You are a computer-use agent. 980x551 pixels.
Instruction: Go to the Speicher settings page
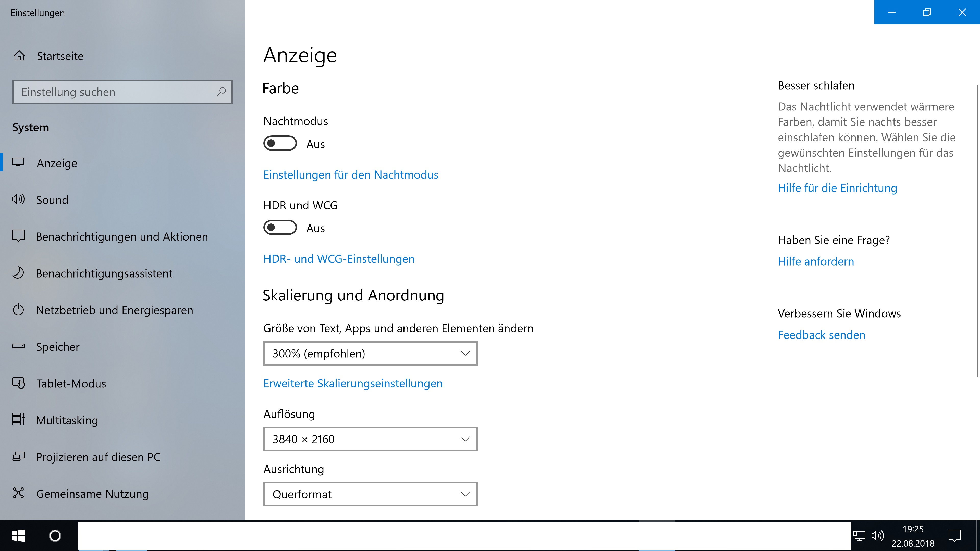pos(58,346)
